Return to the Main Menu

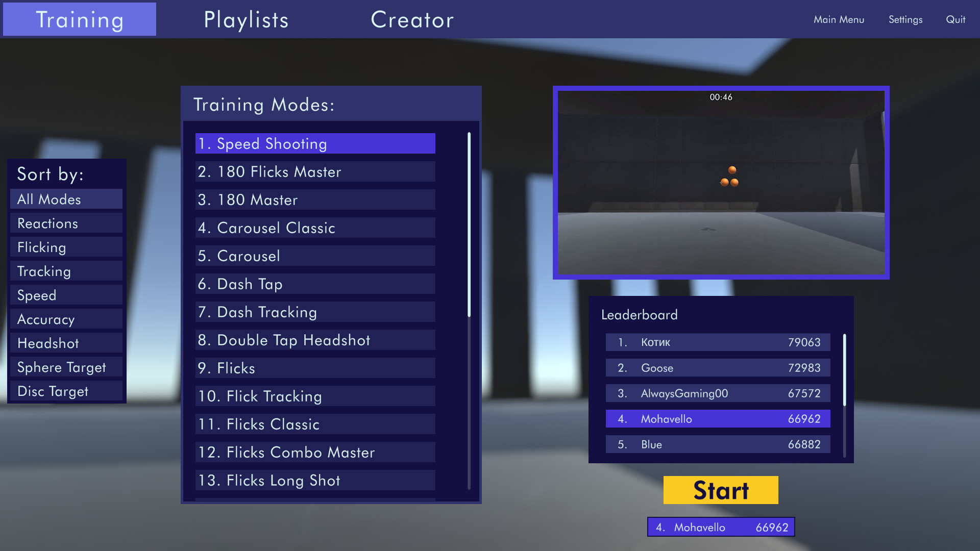[839, 19]
